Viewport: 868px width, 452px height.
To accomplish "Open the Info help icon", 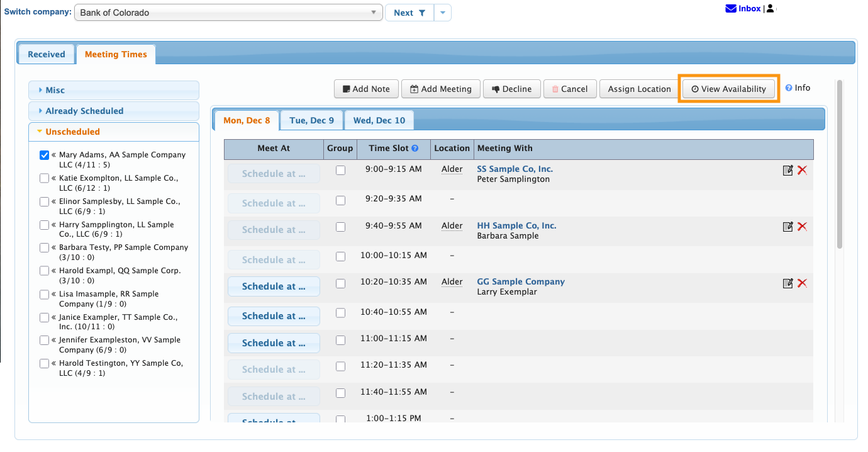I will click(789, 88).
